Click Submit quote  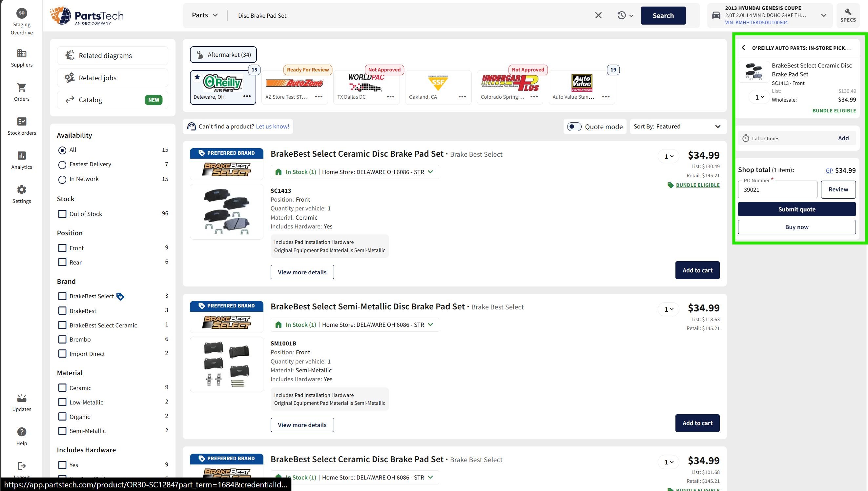point(796,209)
